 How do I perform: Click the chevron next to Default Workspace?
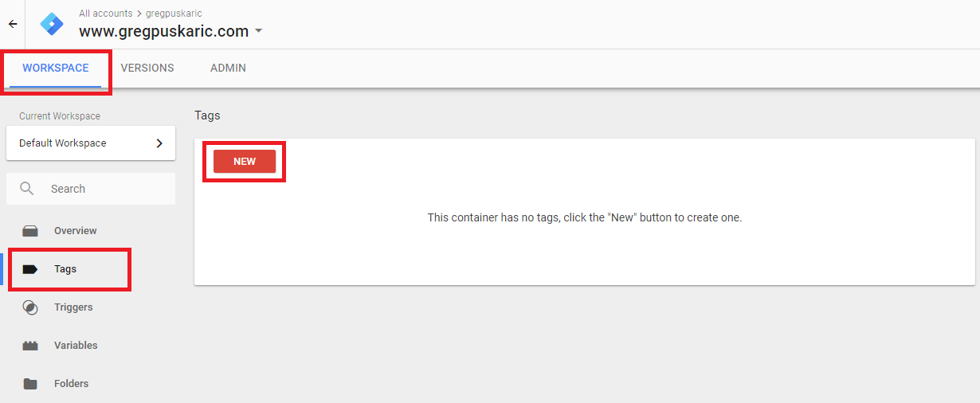click(159, 143)
